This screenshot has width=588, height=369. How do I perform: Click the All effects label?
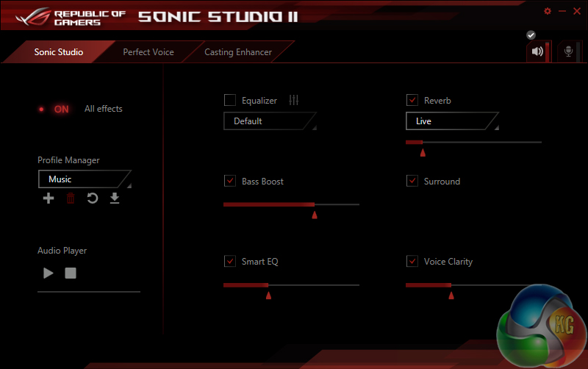click(x=104, y=109)
